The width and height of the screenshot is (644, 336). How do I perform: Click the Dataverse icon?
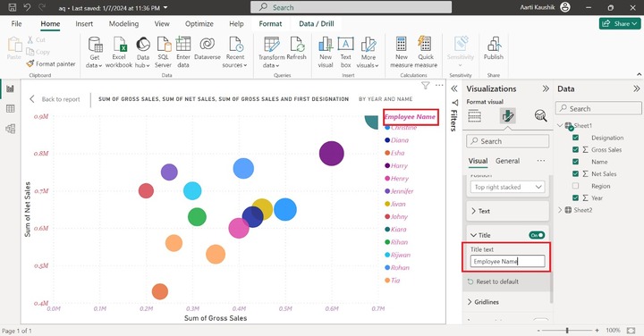(x=207, y=48)
